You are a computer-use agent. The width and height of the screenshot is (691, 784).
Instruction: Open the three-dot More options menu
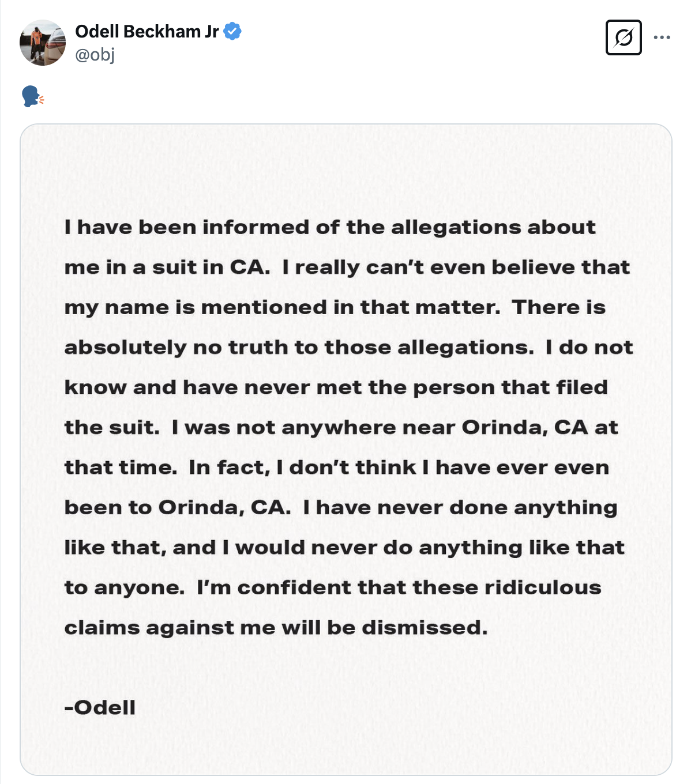[662, 37]
